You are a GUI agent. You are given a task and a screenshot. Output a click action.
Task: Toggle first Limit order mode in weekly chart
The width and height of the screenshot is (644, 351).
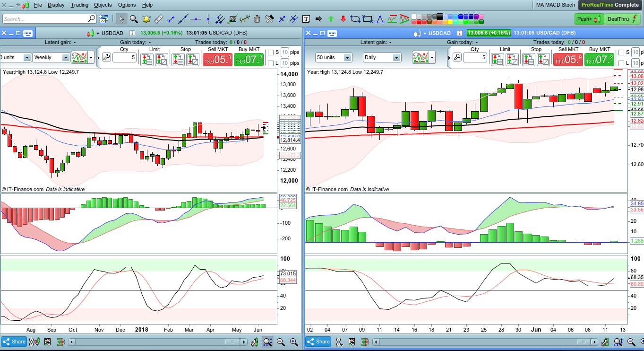click(147, 59)
